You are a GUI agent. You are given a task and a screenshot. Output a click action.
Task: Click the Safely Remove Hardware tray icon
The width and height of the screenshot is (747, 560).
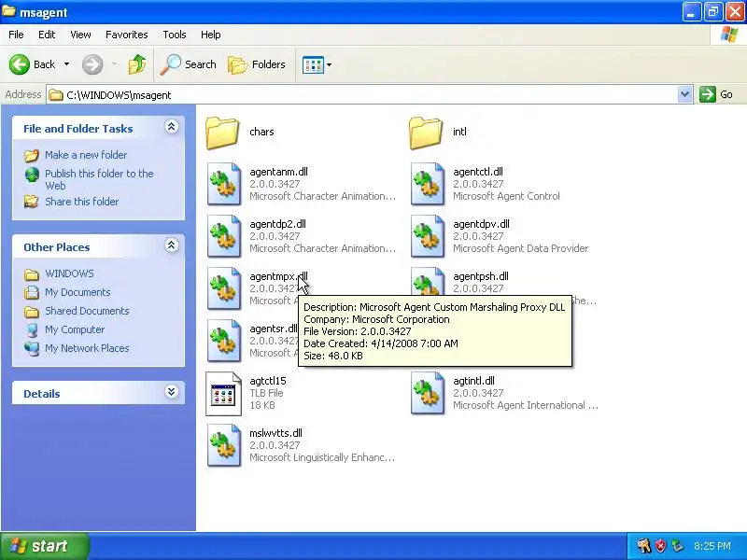[x=677, y=546]
